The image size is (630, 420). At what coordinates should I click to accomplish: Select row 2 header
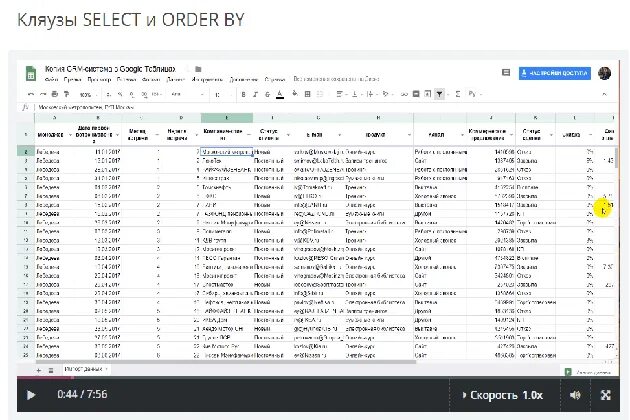click(x=26, y=152)
